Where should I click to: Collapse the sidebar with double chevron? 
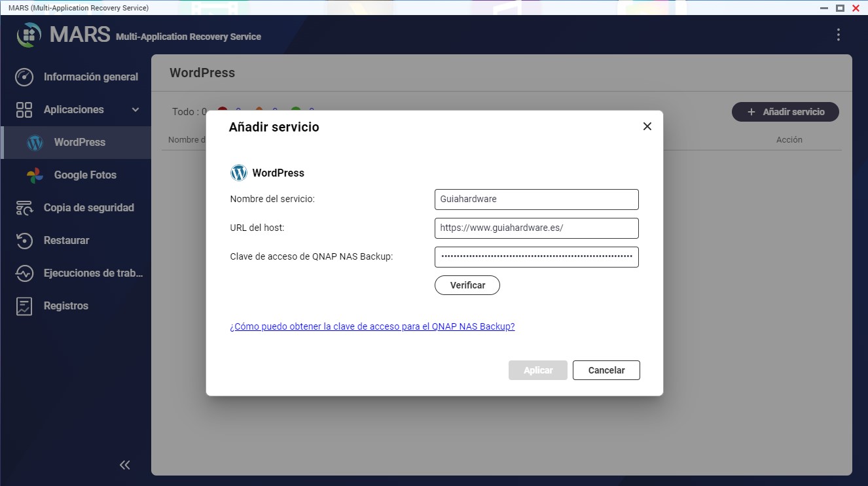click(x=125, y=465)
